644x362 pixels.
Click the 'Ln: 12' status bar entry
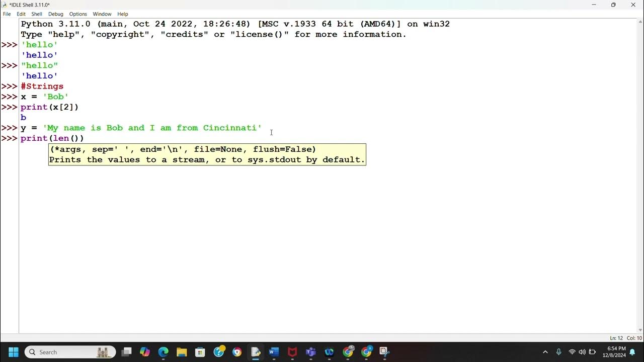[616, 338]
